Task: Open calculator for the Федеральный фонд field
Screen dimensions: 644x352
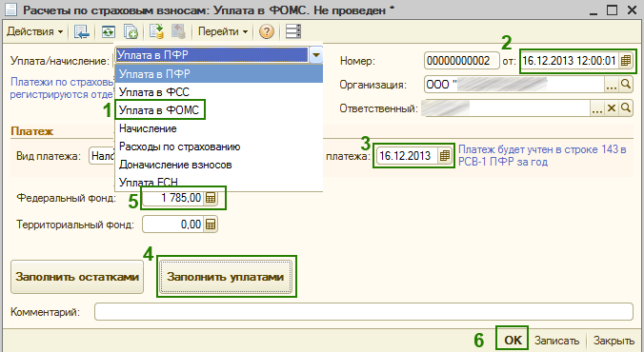Action: (211, 198)
